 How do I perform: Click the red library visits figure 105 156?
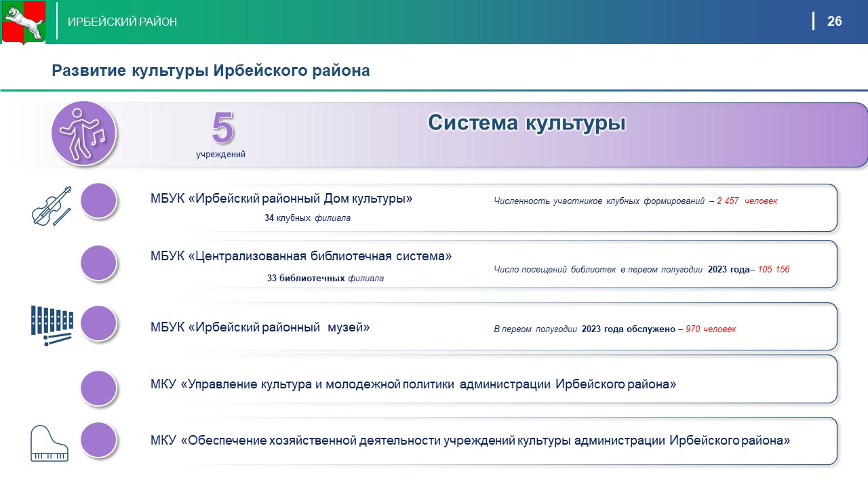pos(773,270)
